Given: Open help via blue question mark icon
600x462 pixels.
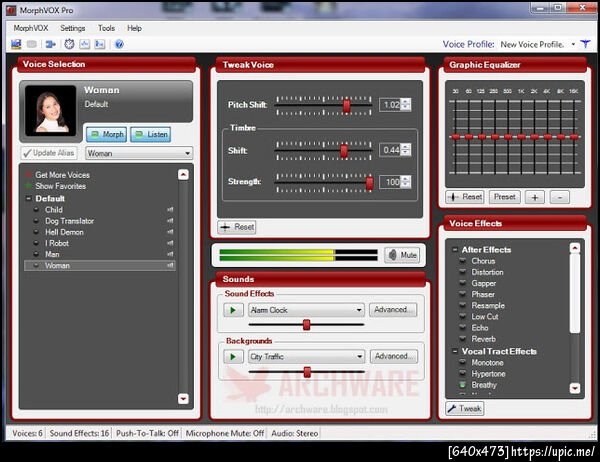Looking at the screenshot, I should tap(119, 44).
